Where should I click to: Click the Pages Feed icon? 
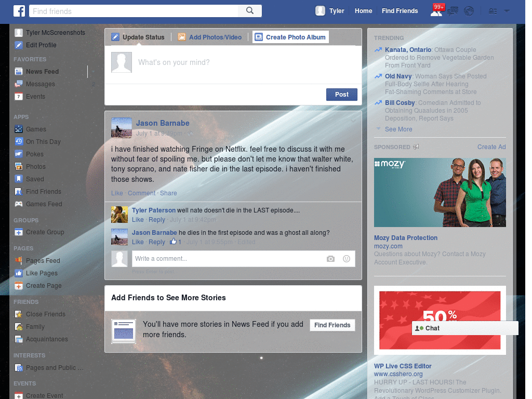[x=19, y=261]
